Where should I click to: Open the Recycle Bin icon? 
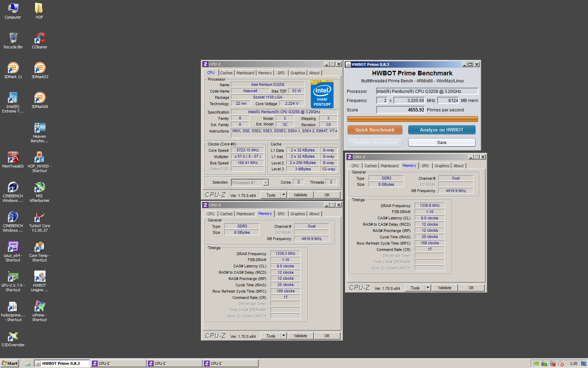[x=13, y=41]
